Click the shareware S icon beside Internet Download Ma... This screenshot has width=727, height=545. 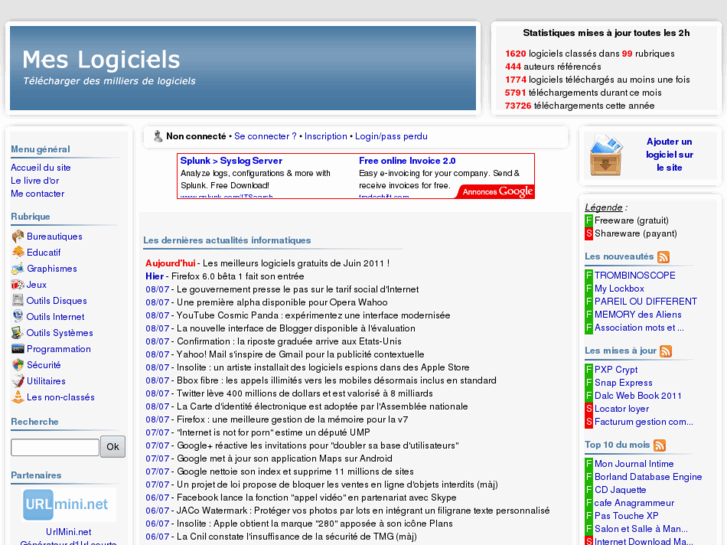coord(589,541)
